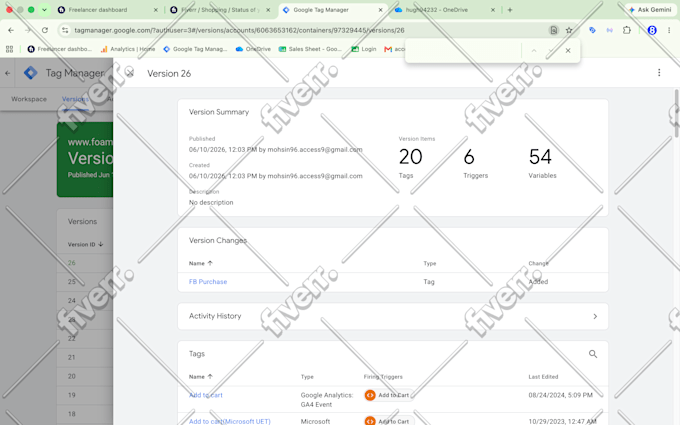This screenshot has width=680, height=425.
Task: Select version 20 in versions list
Action: [x=72, y=376]
